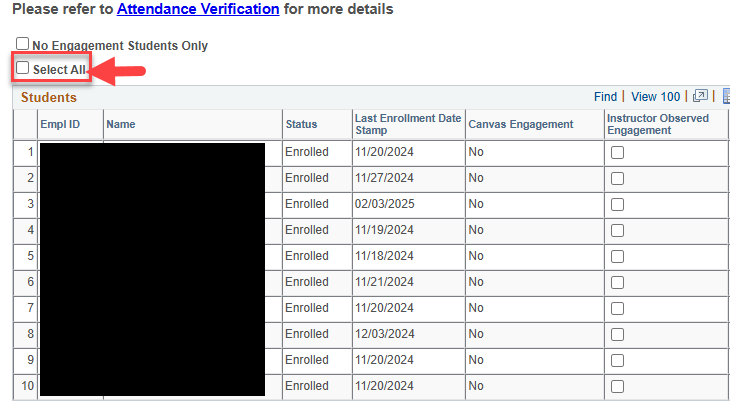Click the date 11/27/2024 in row 2
The height and width of the screenshot is (404, 730).
(384, 178)
